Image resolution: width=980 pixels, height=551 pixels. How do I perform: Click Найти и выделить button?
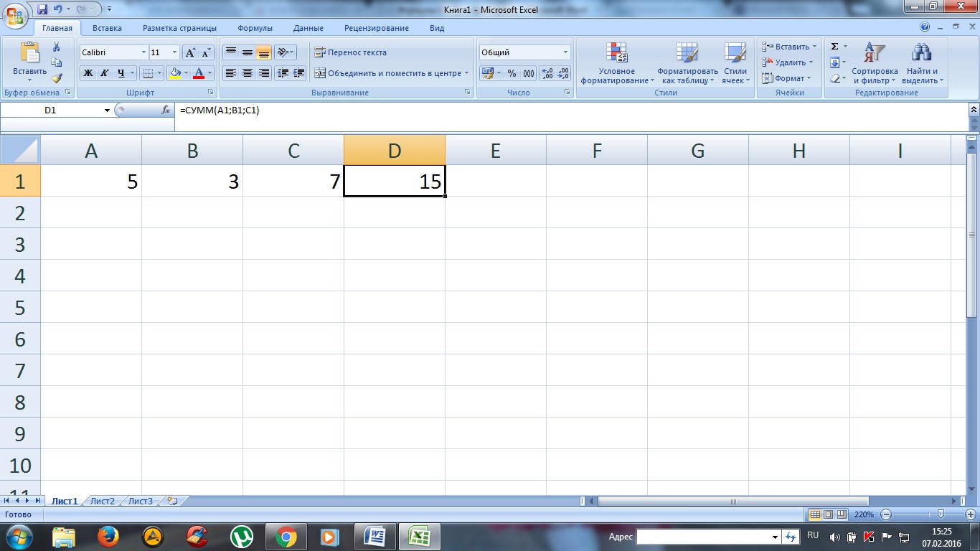tap(922, 65)
